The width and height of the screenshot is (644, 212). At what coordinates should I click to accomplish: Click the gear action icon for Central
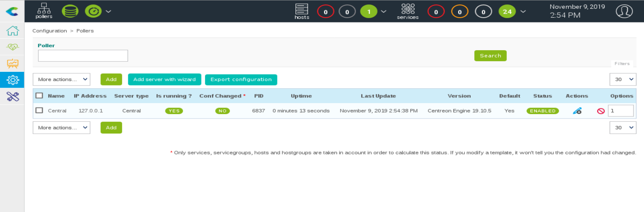pos(577,111)
